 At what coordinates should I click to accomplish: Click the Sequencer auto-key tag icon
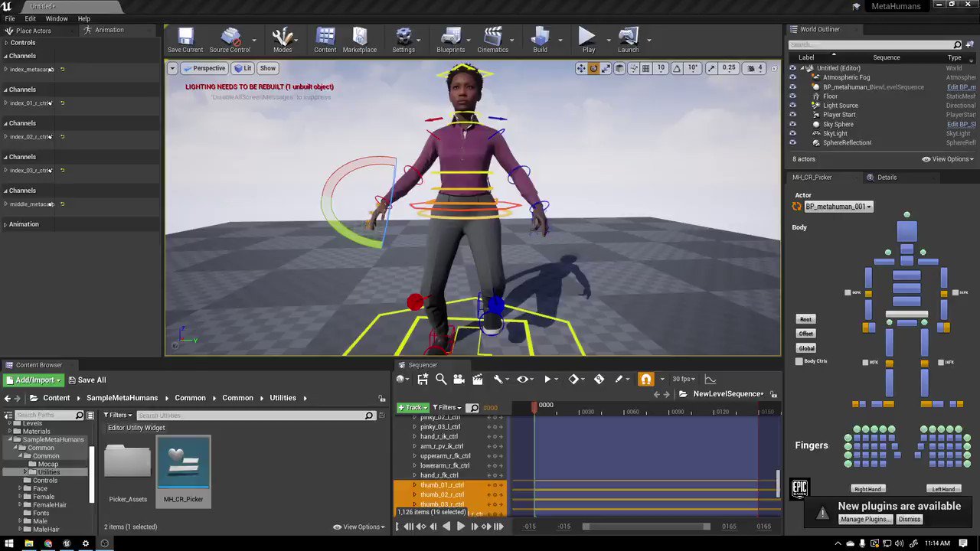click(x=599, y=379)
